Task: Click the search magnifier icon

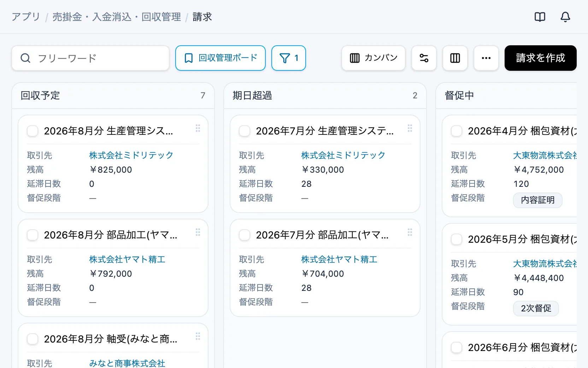Action: (25, 58)
